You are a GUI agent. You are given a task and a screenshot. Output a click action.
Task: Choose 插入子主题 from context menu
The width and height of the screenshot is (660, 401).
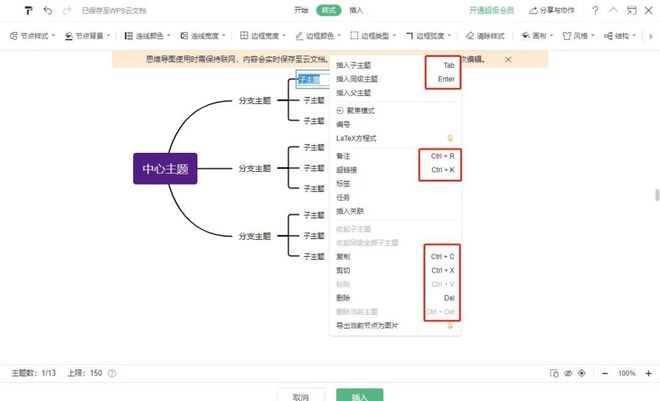tap(395, 65)
